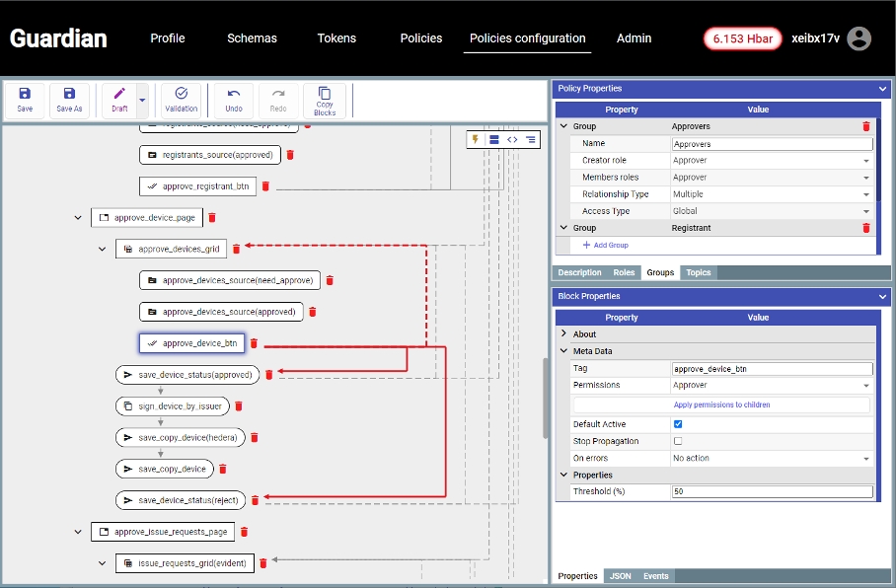
Task: Collapse the approve_device_page tree node
Action: click(78, 217)
